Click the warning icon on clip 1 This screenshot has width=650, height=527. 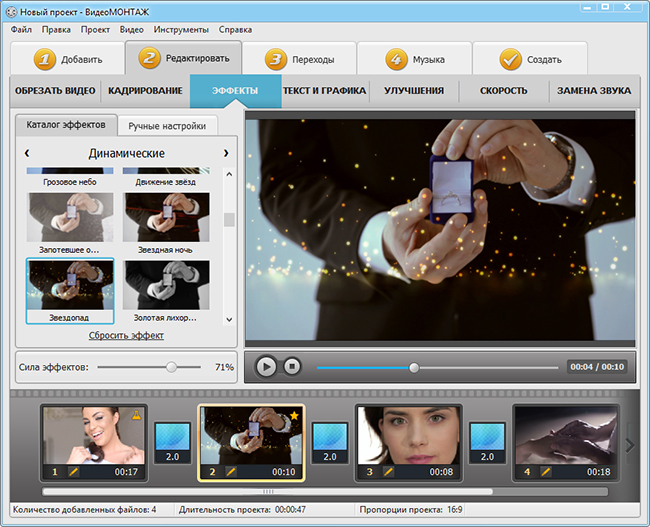pos(138,414)
